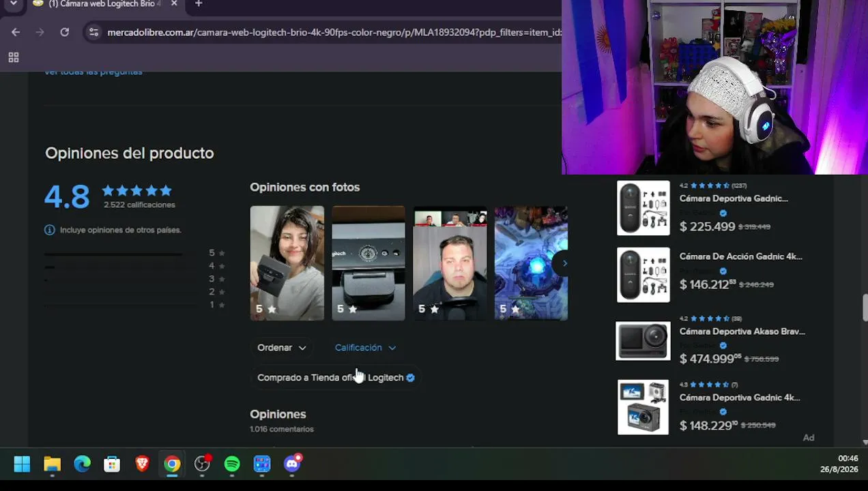
Task: Click the five blue stars beside 4.8
Action: [x=136, y=191]
